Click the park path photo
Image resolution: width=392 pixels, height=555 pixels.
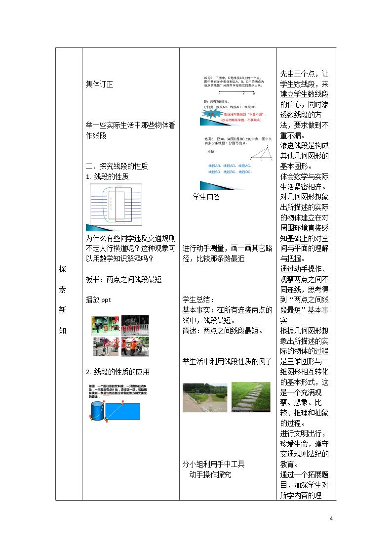[205, 397]
